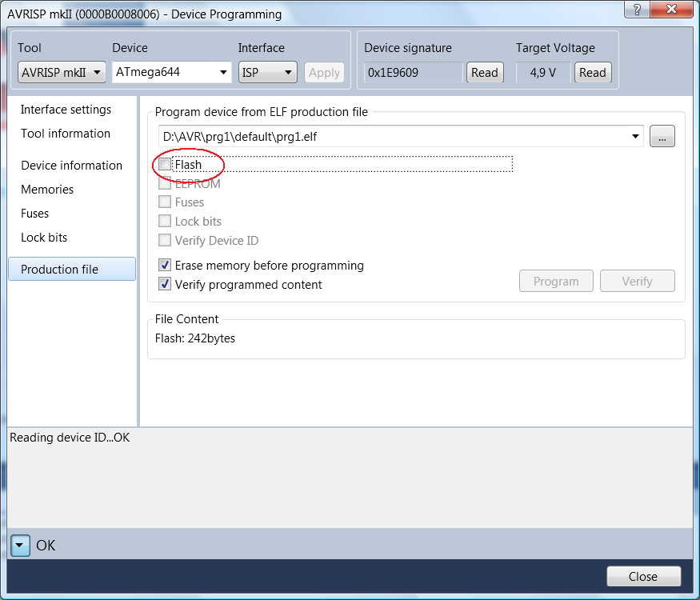Click the OK status text
The width and height of the screenshot is (700, 600).
pos(46,546)
